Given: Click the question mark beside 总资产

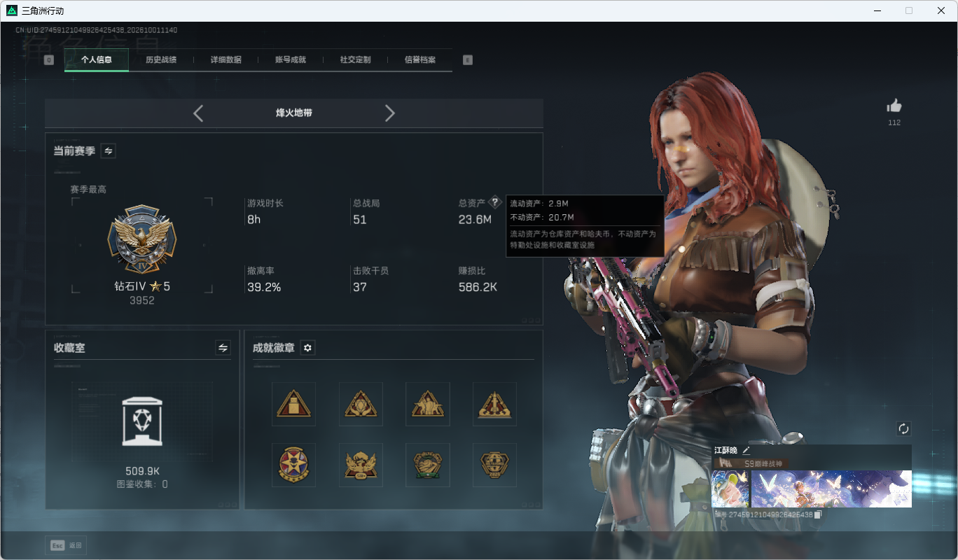Looking at the screenshot, I should pyautogui.click(x=494, y=202).
